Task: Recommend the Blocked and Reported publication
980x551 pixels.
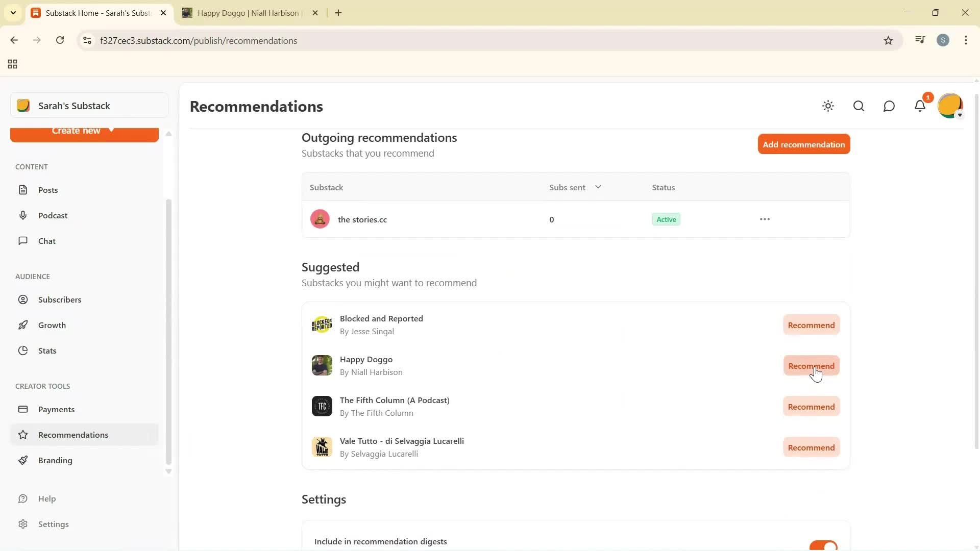Action: pos(811,324)
